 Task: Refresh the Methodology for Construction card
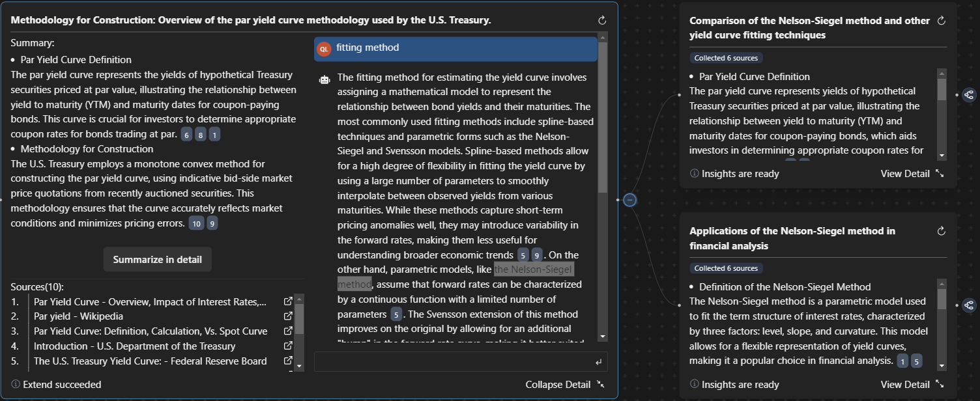602,21
